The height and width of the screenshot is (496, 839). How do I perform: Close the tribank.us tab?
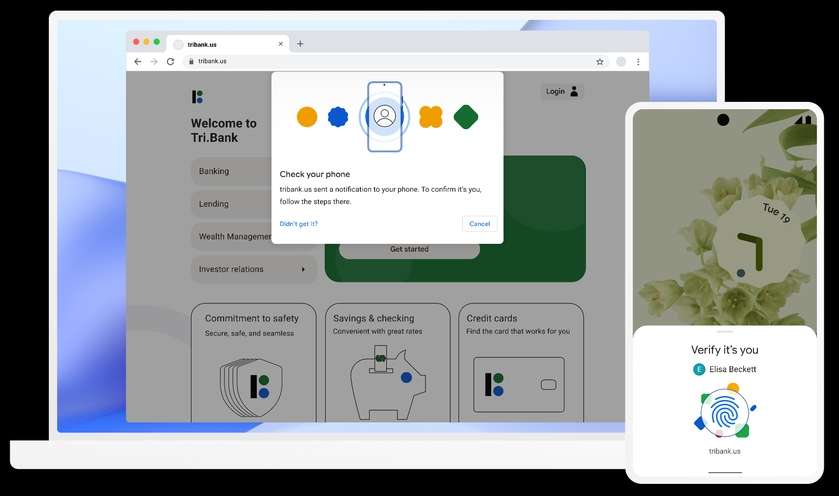[x=280, y=44]
